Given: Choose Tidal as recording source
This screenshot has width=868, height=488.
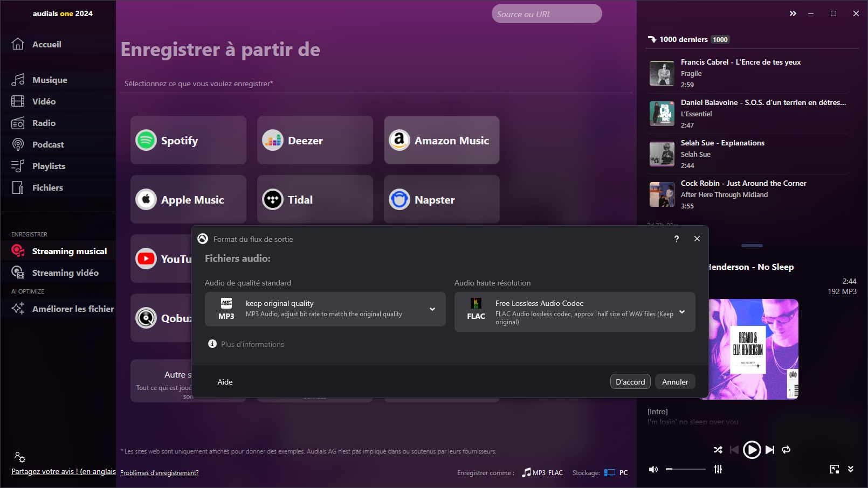Looking at the screenshot, I should click(x=315, y=199).
